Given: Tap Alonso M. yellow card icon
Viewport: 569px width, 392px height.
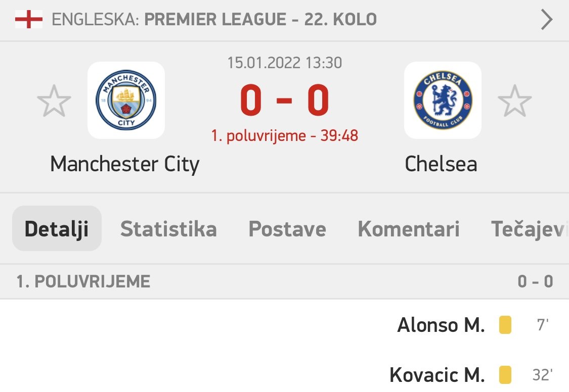Looking at the screenshot, I should tap(505, 325).
